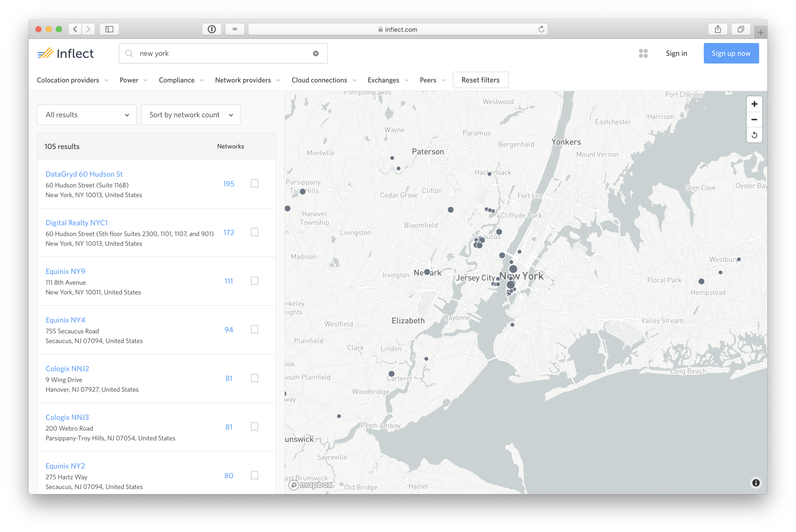Bookmark Equinix NY2

[254, 475]
